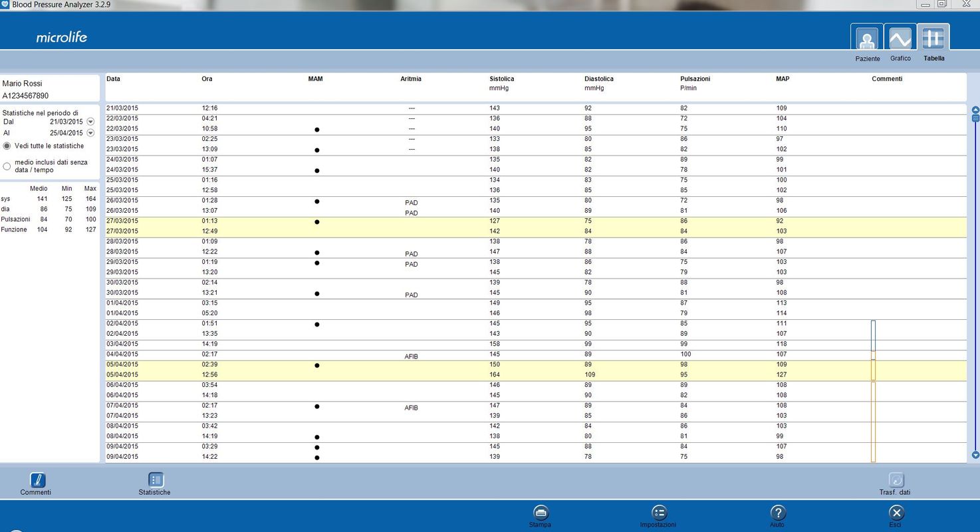The width and height of the screenshot is (980, 532).
Task: Select the 05/04/2015 12:56 measurement row
Action: coord(399,375)
